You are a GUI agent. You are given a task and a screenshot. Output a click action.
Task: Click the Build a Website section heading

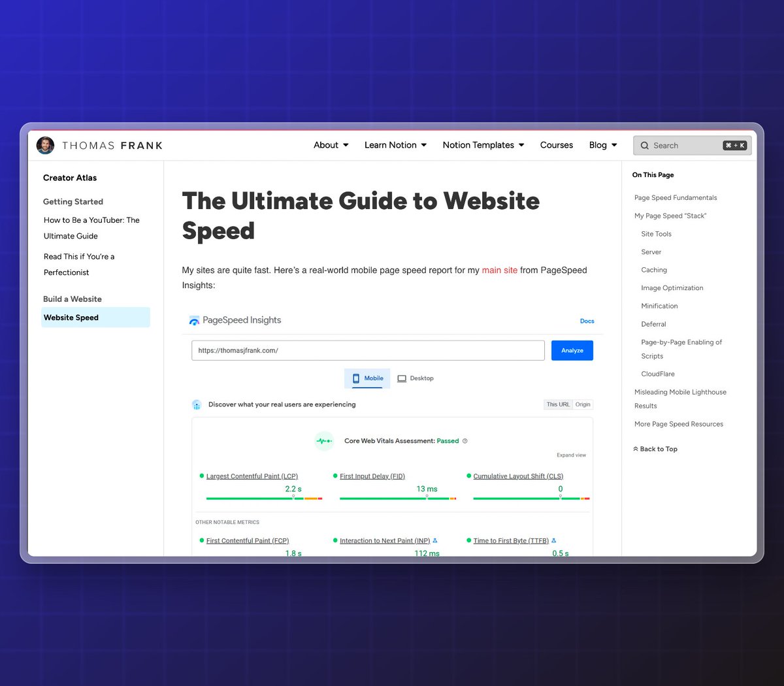(x=73, y=299)
